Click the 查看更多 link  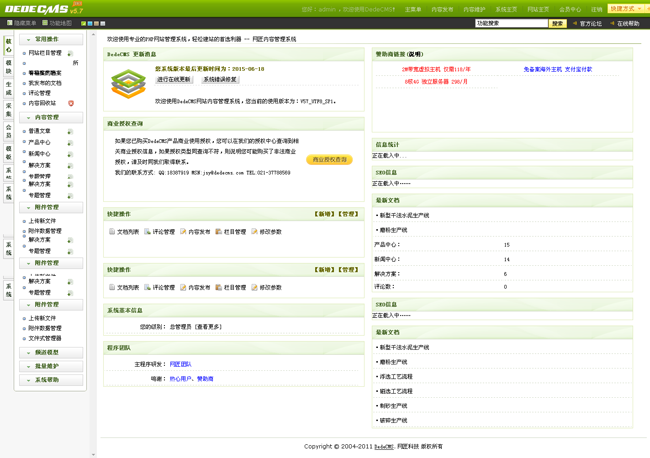(x=209, y=327)
